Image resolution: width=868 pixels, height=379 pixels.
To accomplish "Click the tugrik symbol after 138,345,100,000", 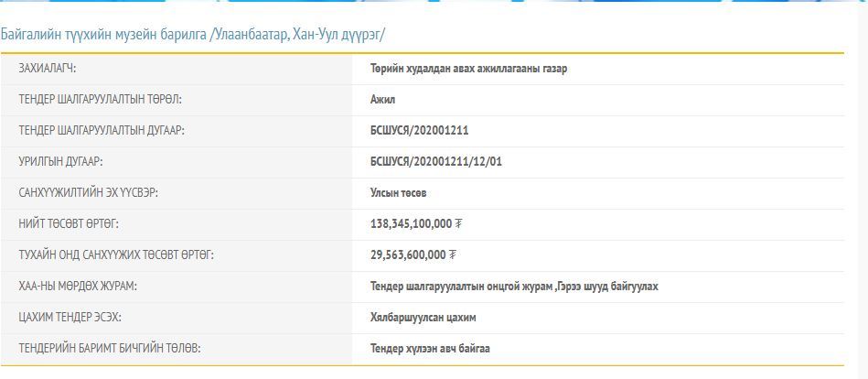I will [458, 223].
